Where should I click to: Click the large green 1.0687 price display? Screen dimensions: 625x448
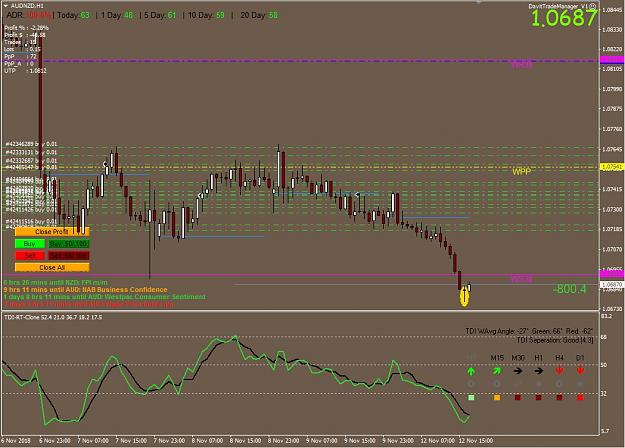(564, 18)
